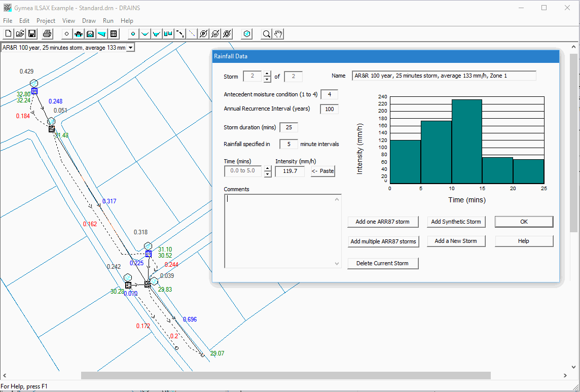Click the storm Name text field
The height and width of the screenshot is (392, 580).
coord(444,76)
